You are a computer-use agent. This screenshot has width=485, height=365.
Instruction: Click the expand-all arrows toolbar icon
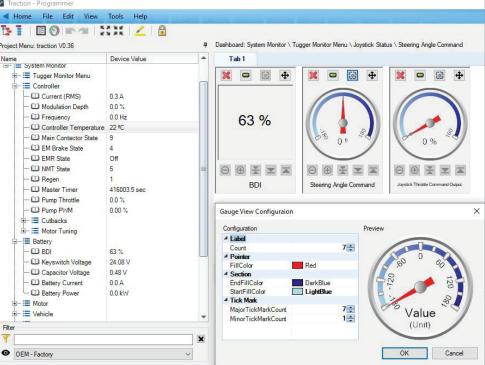(x=105, y=31)
